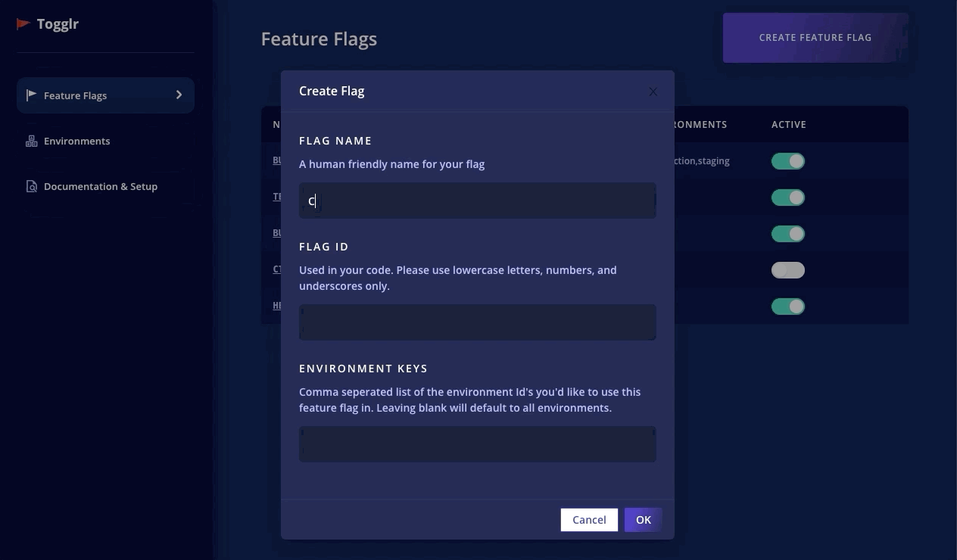The height and width of the screenshot is (560, 957).
Task: Toggle the fifth flag's active switch
Action: click(787, 306)
